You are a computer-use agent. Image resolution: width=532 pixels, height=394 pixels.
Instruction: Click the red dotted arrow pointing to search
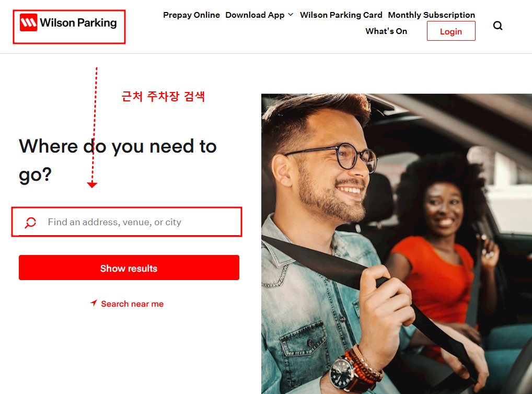pyautogui.click(x=94, y=128)
